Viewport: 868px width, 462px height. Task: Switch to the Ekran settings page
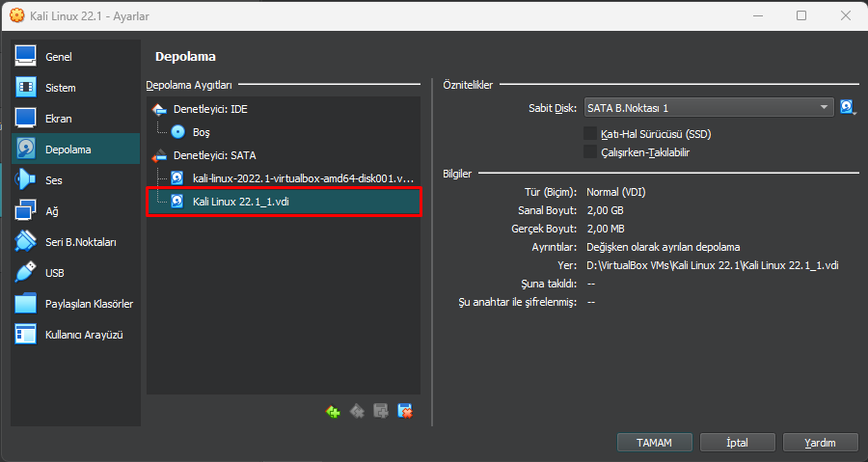pos(76,119)
